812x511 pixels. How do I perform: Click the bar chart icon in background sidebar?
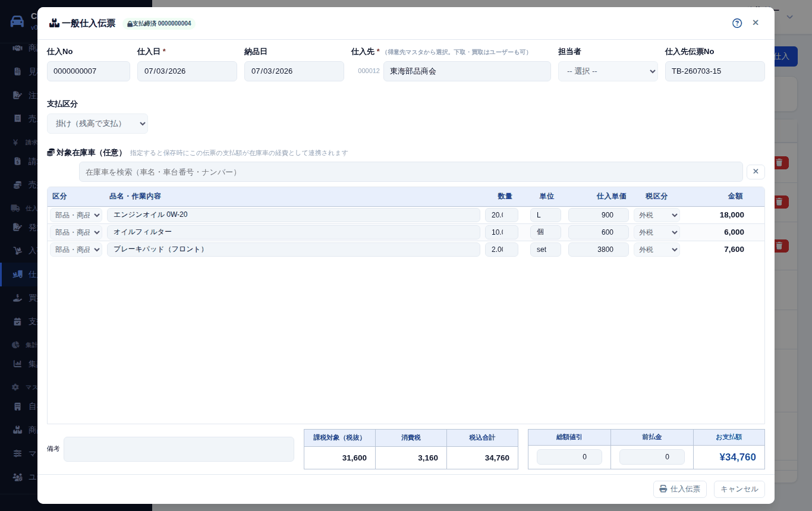(x=17, y=364)
